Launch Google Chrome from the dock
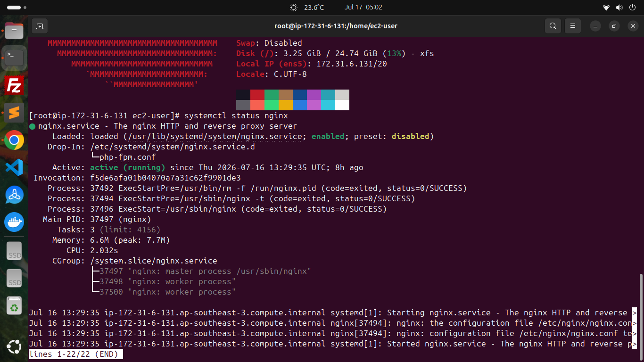 14,140
